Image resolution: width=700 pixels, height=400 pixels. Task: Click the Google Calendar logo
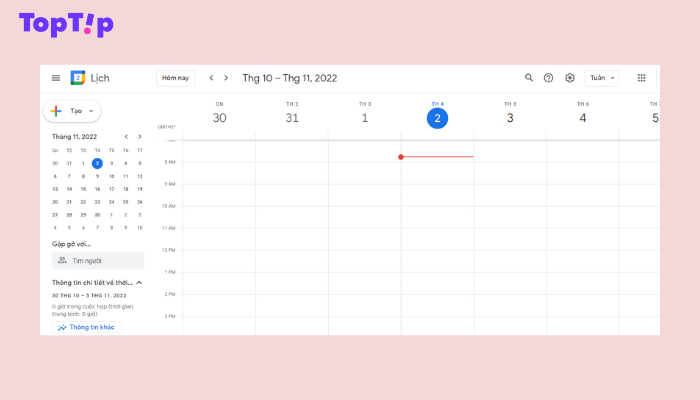pyautogui.click(x=79, y=78)
